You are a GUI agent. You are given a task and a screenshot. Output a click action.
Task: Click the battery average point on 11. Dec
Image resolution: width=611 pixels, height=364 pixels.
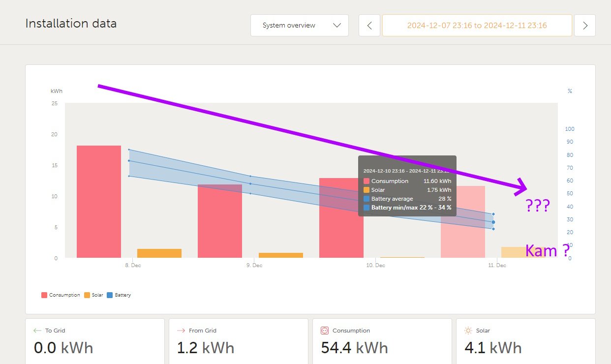click(x=493, y=222)
